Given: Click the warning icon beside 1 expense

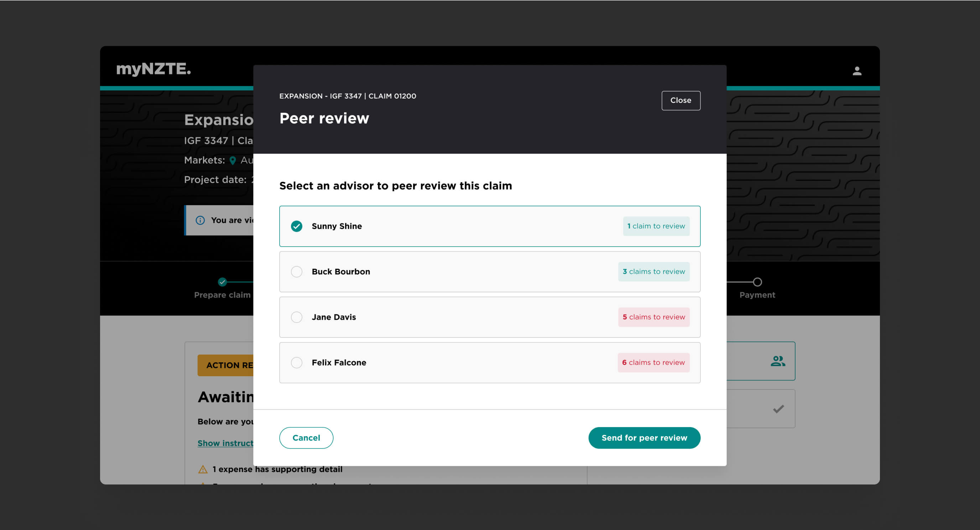Looking at the screenshot, I should tap(203, 469).
